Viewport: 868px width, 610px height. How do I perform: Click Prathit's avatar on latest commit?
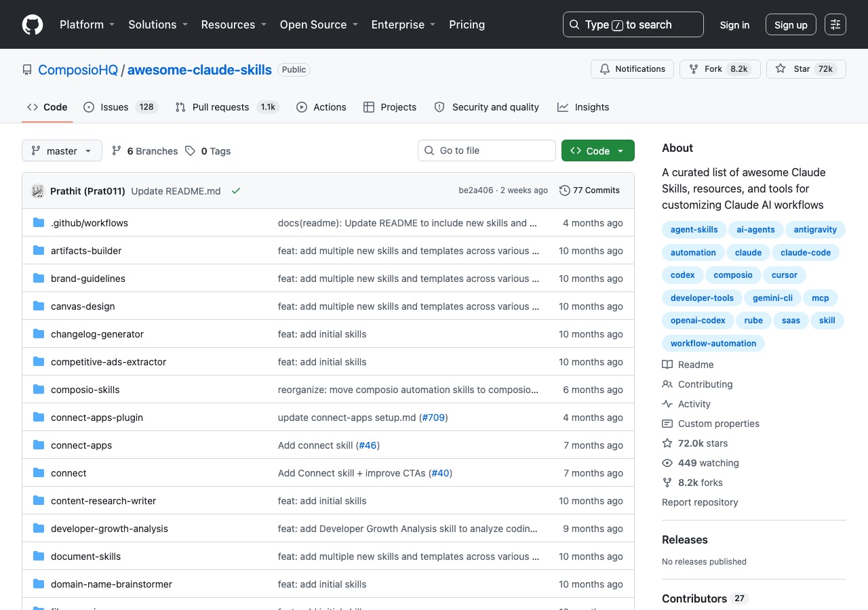[x=38, y=191]
